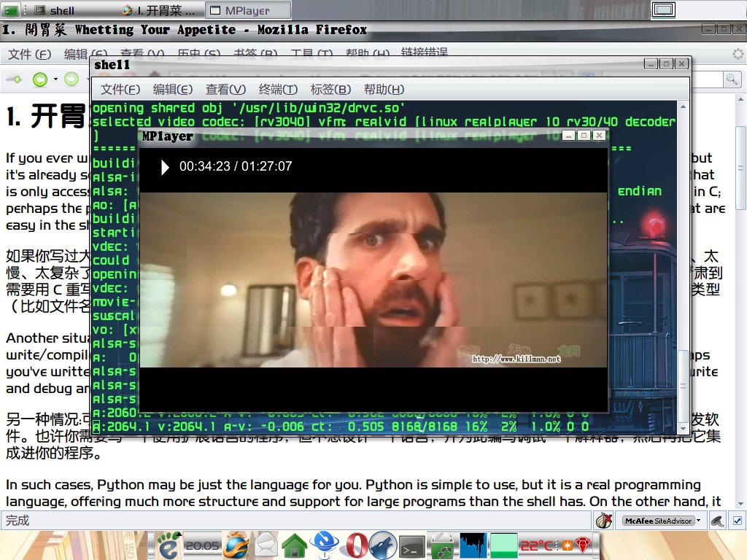
Task: Click the MPlayer video frame
Action: point(373,279)
